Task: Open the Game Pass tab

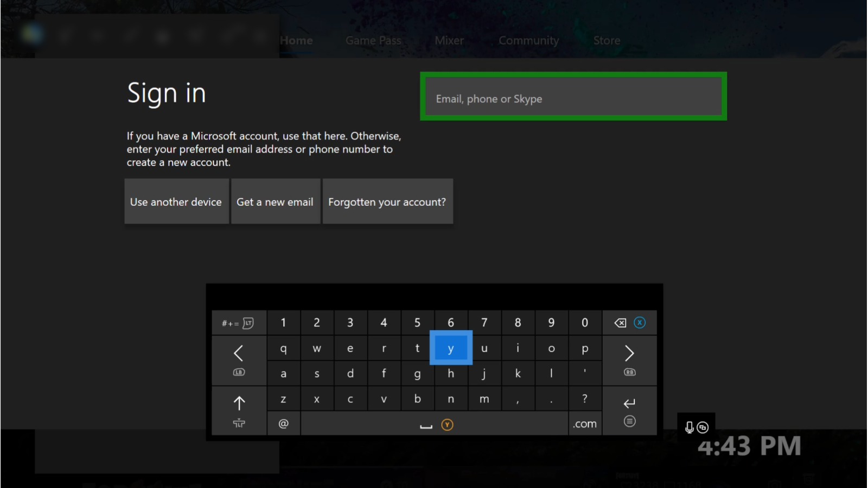Action: click(x=373, y=41)
